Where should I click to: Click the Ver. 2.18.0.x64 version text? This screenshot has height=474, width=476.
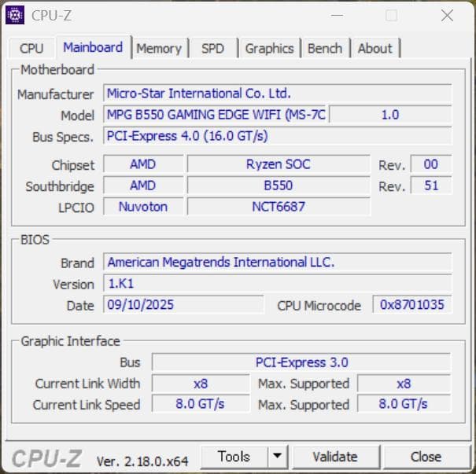coord(142,461)
